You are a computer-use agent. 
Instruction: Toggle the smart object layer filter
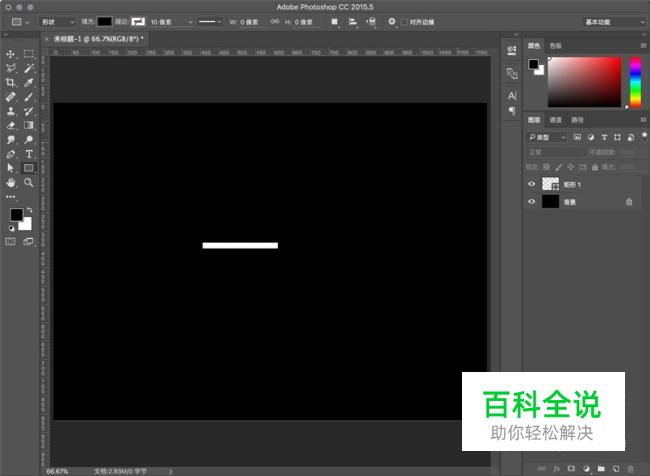click(x=631, y=137)
